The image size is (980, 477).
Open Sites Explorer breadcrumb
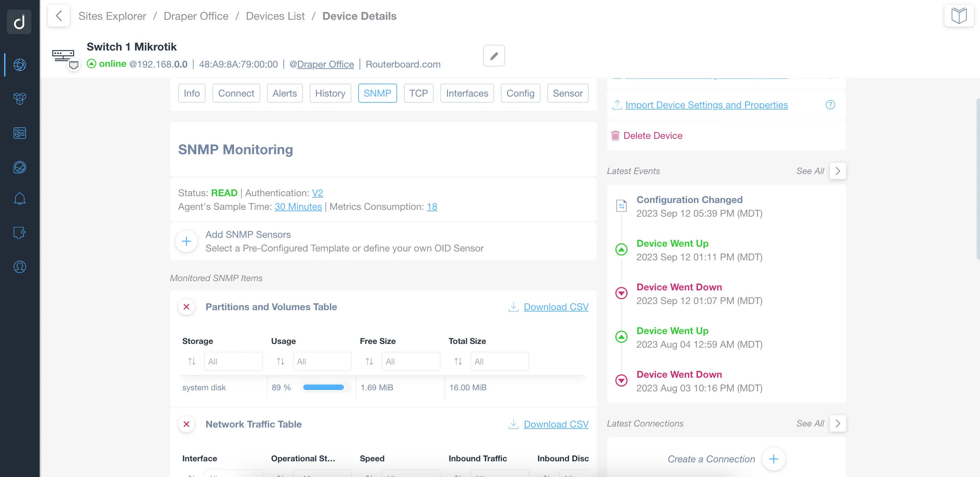(112, 16)
